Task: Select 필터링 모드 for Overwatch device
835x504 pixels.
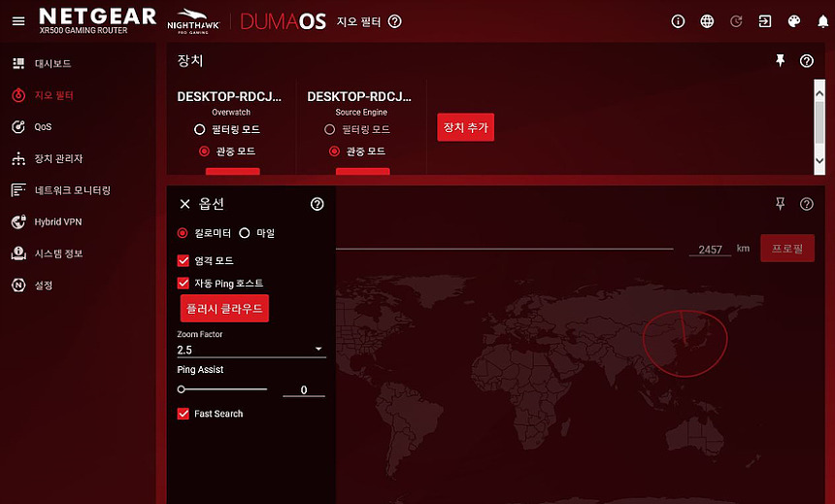Action: [x=200, y=129]
